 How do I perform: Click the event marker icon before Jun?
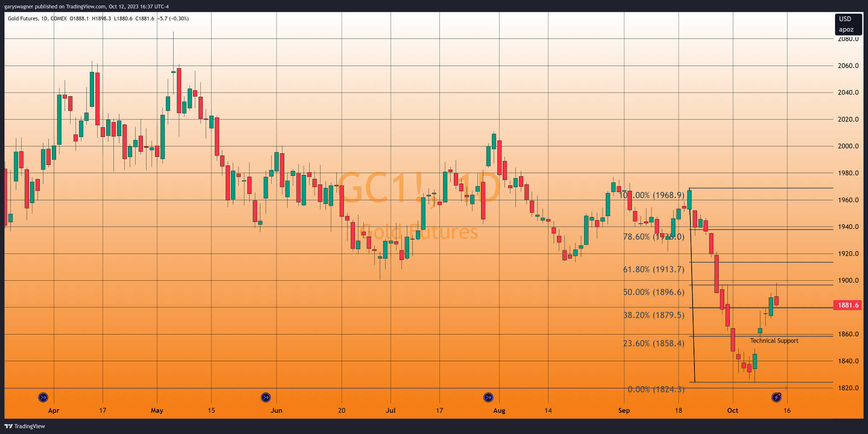(266, 397)
